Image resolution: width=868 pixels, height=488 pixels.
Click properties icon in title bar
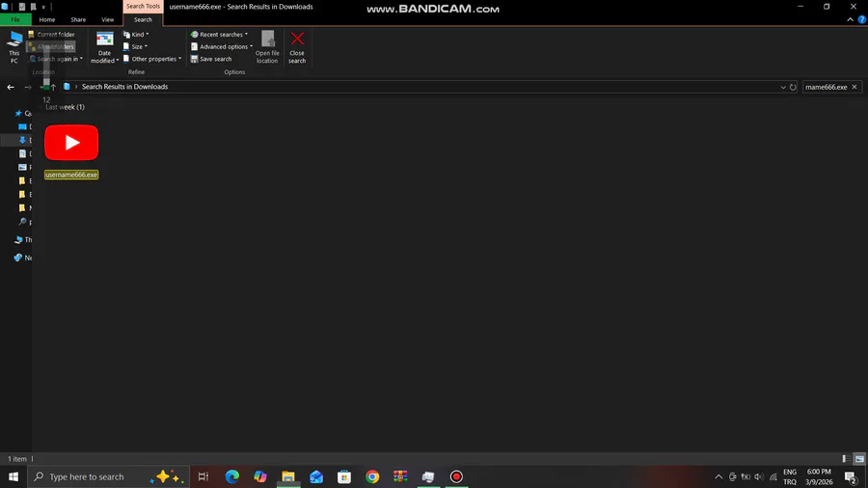tap(22, 7)
